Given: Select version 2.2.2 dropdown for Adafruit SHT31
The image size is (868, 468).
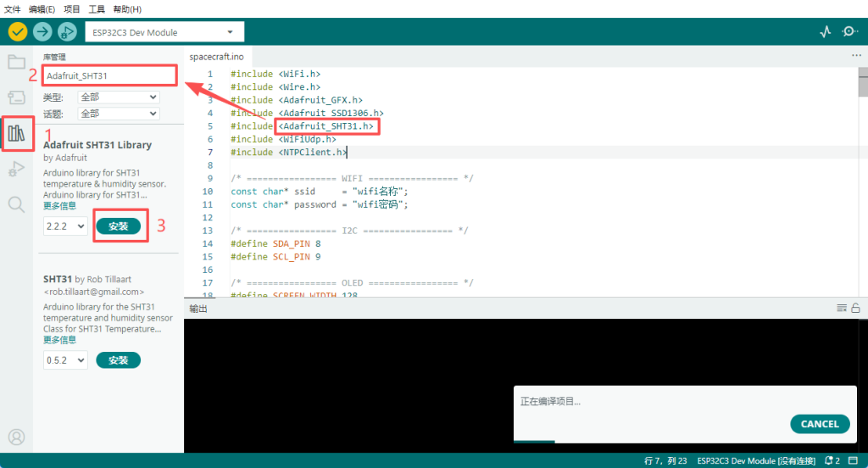Looking at the screenshot, I should (x=65, y=226).
